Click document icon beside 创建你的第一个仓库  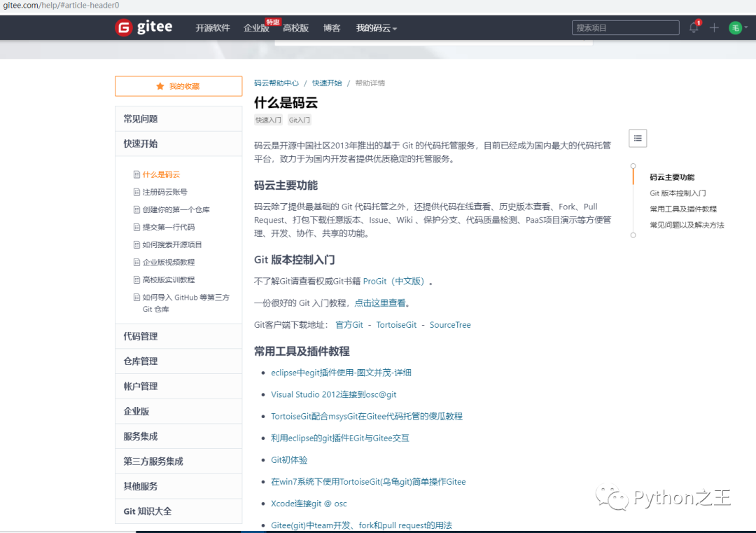click(136, 209)
